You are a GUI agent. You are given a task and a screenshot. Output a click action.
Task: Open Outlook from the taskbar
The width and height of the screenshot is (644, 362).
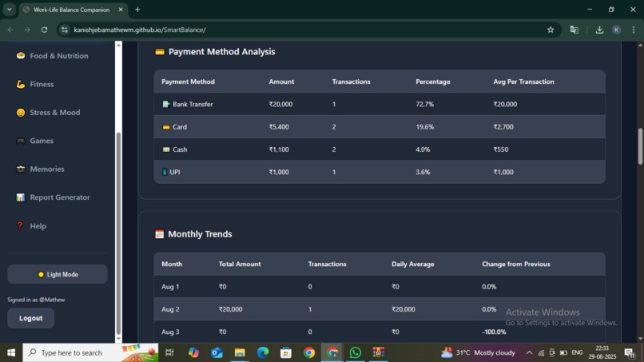click(x=217, y=352)
